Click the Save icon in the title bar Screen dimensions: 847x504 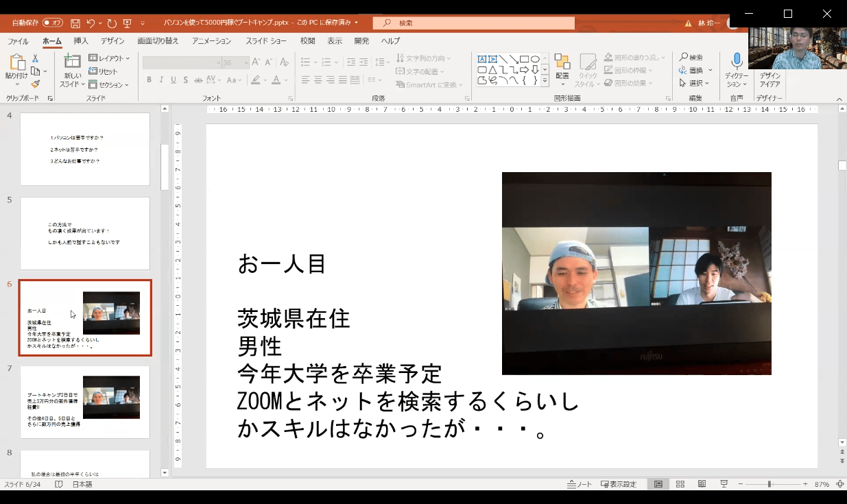[x=75, y=23]
